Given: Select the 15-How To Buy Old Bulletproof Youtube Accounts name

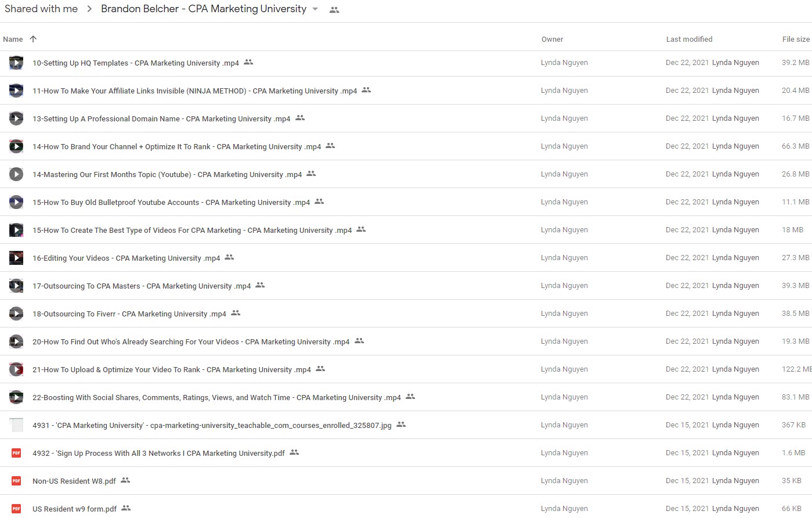Looking at the screenshot, I should point(171,203).
